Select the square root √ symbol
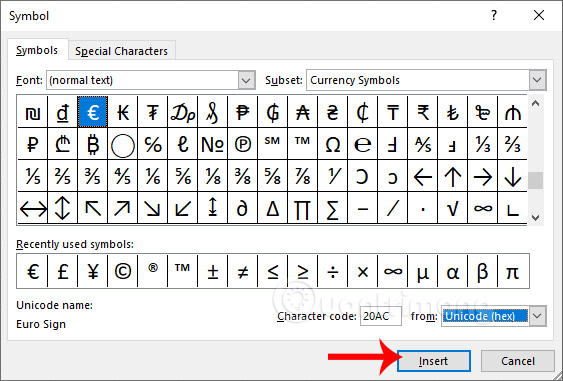Image resolution: width=563 pixels, height=381 pixels. (452, 208)
